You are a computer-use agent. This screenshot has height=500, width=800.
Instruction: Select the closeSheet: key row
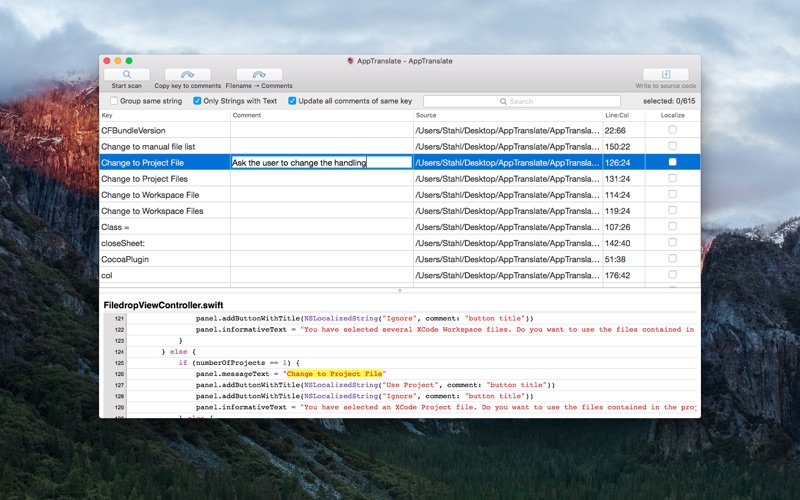[x=123, y=243]
